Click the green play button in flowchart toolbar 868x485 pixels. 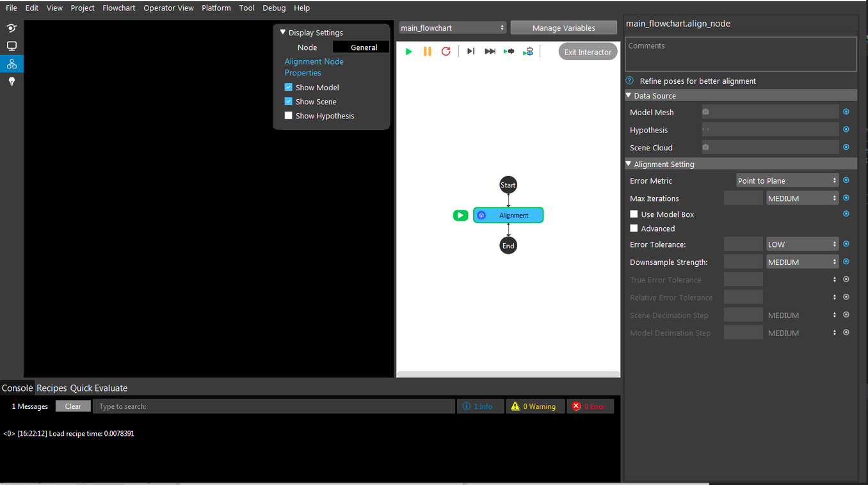(x=408, y=51)
